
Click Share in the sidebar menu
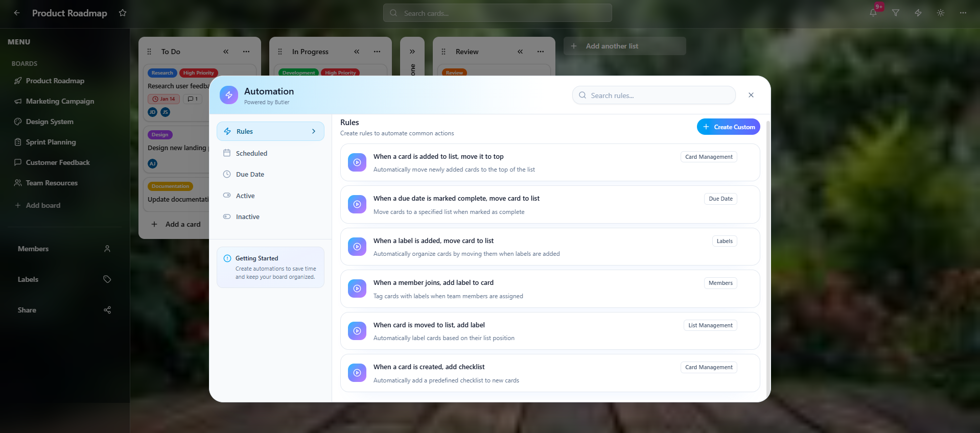[27, 310]
